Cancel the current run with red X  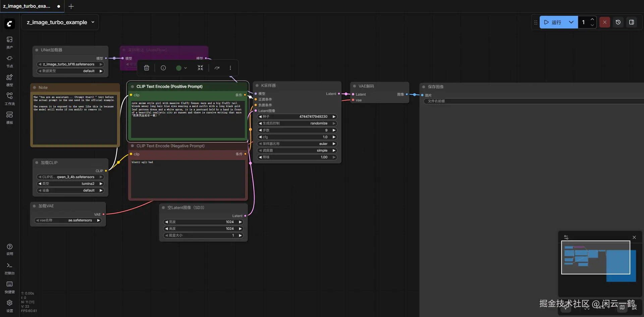coord(605,22)
